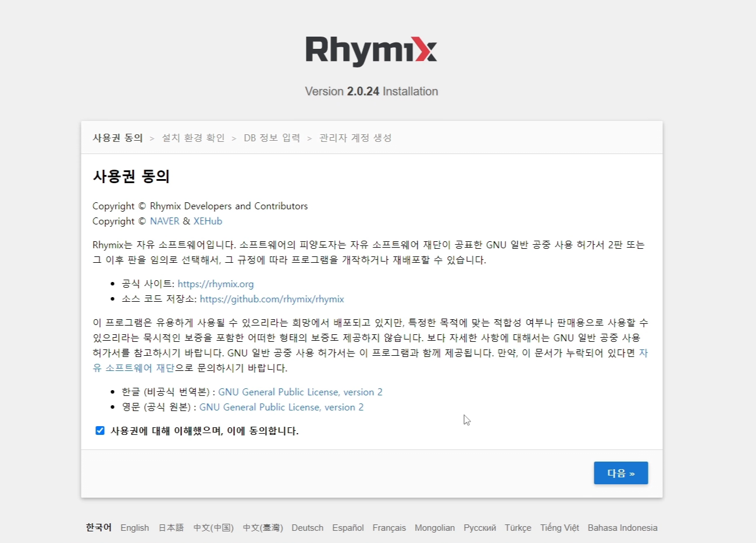Viewport: 756px width, 543px height.
Task: Switch language to Türkçe
Action: [x=518, y=528]
